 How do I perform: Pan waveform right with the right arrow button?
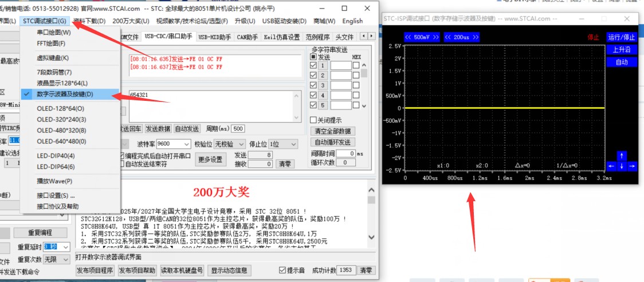[x=632, y=166]
